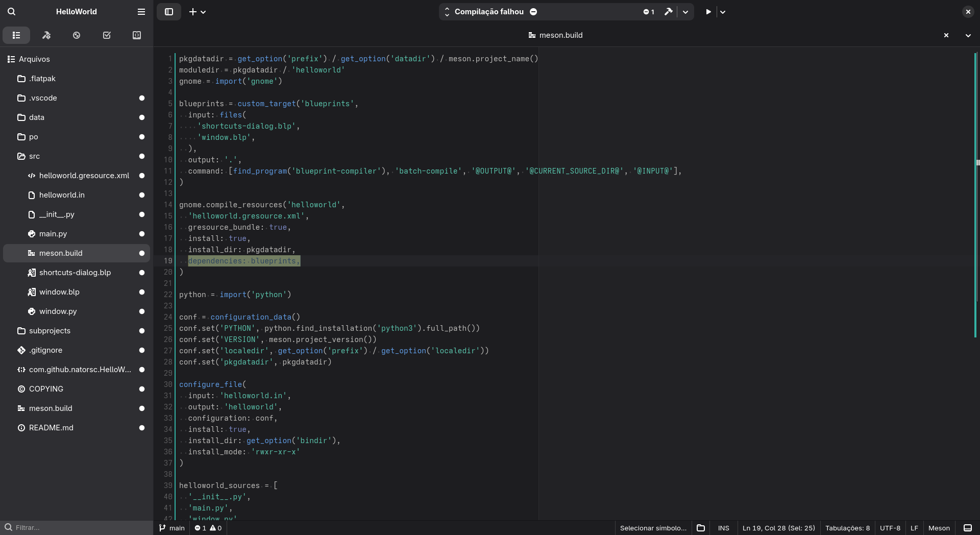980x535 pixels.
Task: Open run options dropdown arrow
Action: 723,12
